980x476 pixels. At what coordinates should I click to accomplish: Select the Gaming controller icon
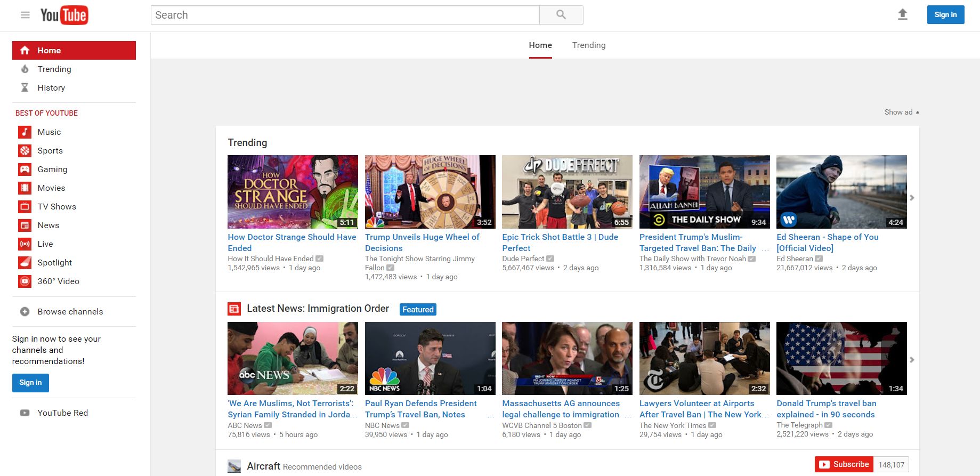click(x=25, y=170)
